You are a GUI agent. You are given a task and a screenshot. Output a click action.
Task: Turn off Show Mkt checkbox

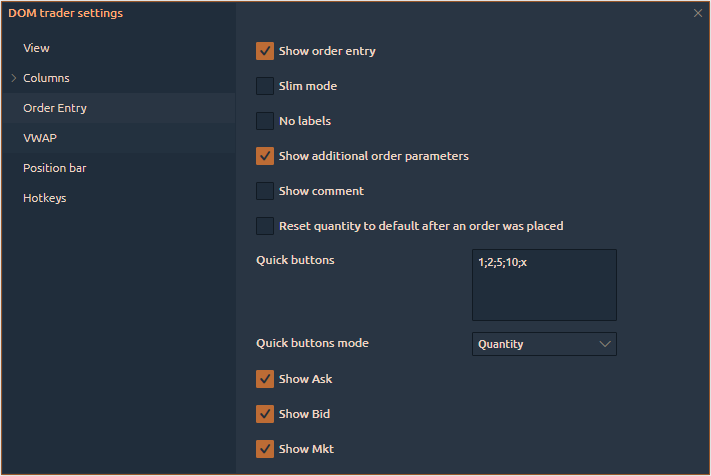pos(265,449)
